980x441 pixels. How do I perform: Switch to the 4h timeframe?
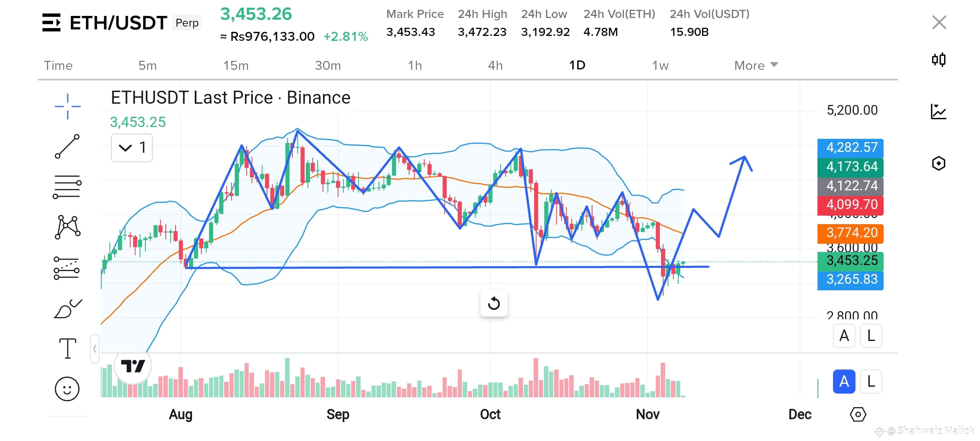[x=495, y=65]
